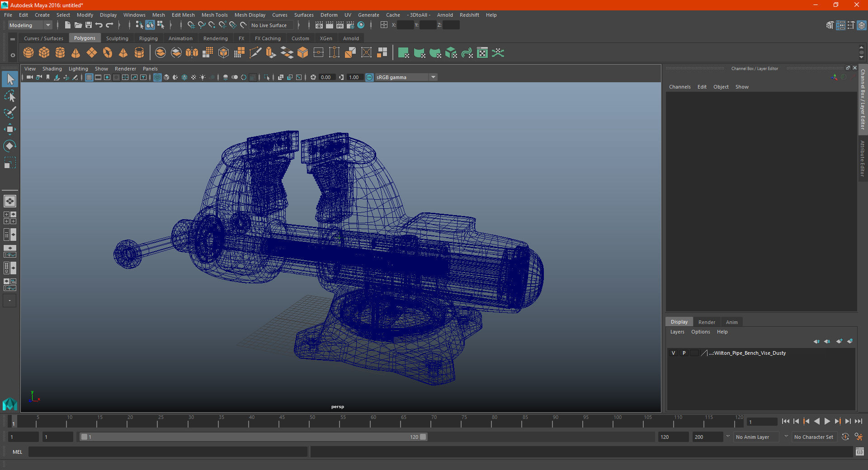This screenshot has height=470, width=868.
Task: Create a polygon cylinder from the shelf
Action: (60, 53)
